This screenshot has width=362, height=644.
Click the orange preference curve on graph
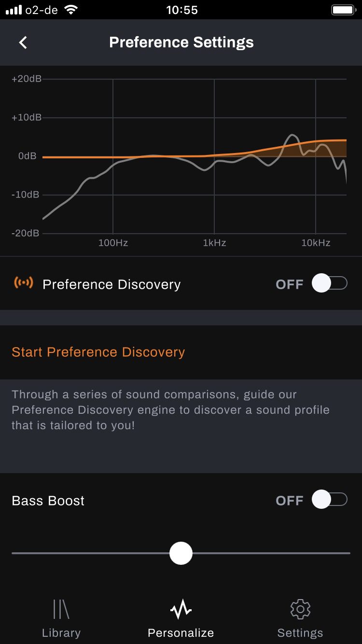click(270, 149)
